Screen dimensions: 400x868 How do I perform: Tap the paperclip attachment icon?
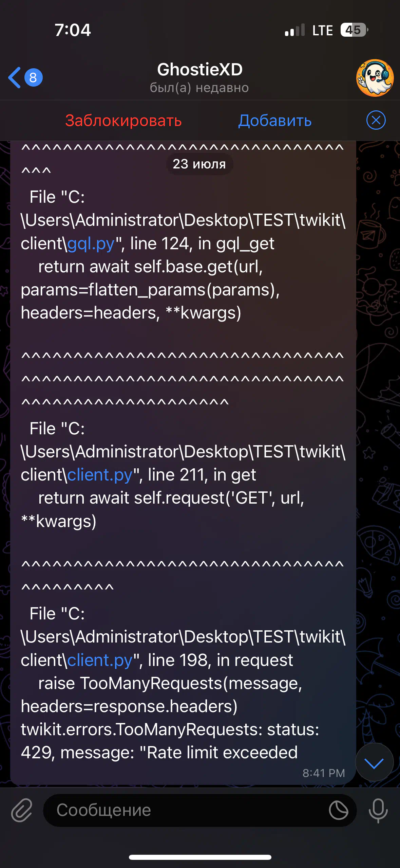[22, 810]
